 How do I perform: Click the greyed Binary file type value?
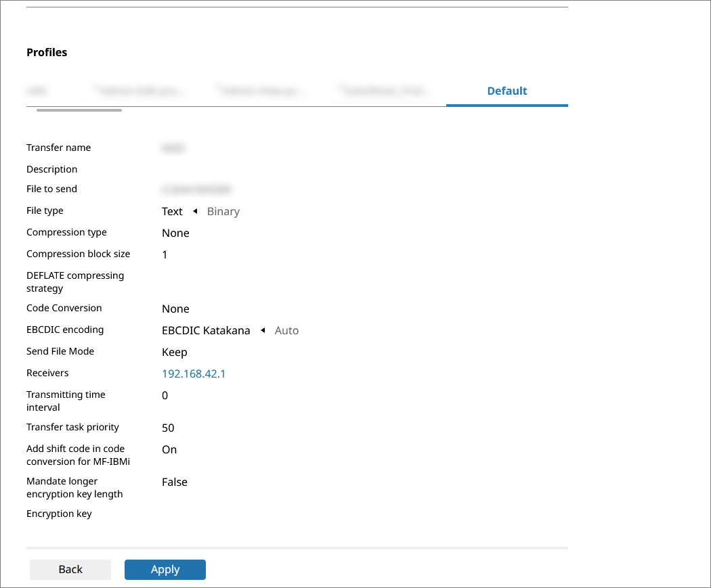tap(223, 212)
